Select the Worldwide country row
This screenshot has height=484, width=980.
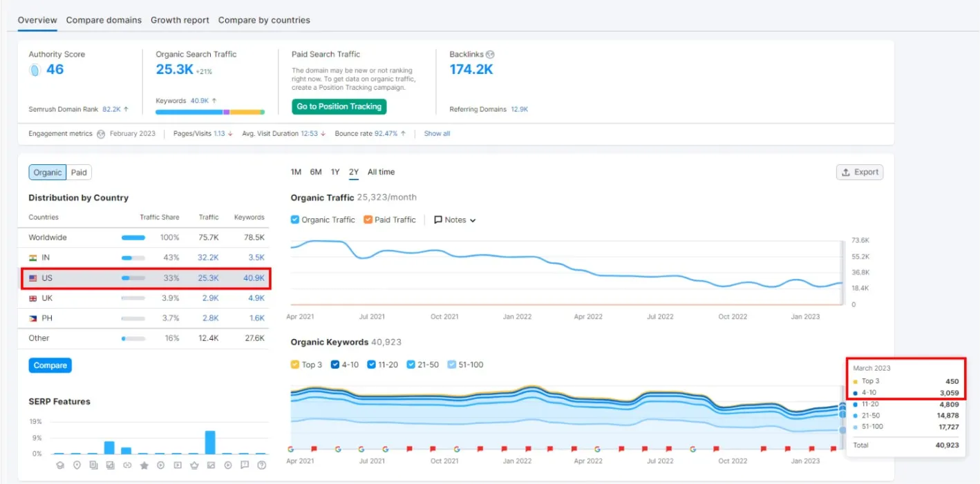click(144, 238)
